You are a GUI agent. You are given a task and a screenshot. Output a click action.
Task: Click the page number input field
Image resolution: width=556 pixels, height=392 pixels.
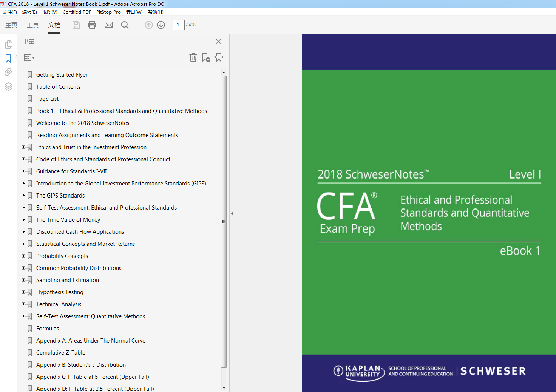tap(178, 25)
